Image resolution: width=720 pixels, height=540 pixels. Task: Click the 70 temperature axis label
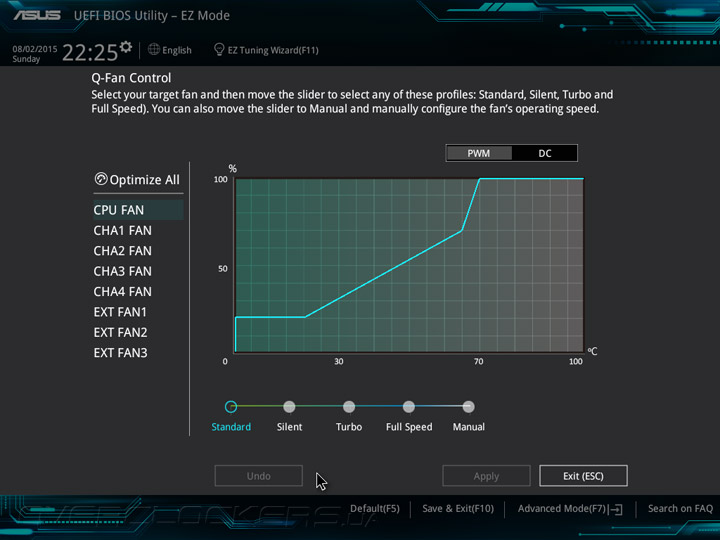pyautogui.click(x=478, y=362)
